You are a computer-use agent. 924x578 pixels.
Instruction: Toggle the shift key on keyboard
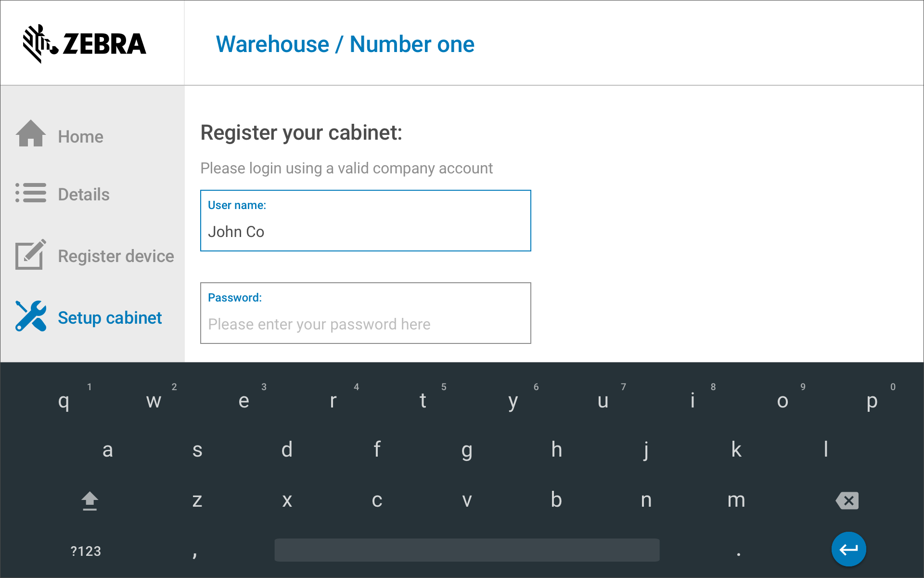[x=90, y=501]
